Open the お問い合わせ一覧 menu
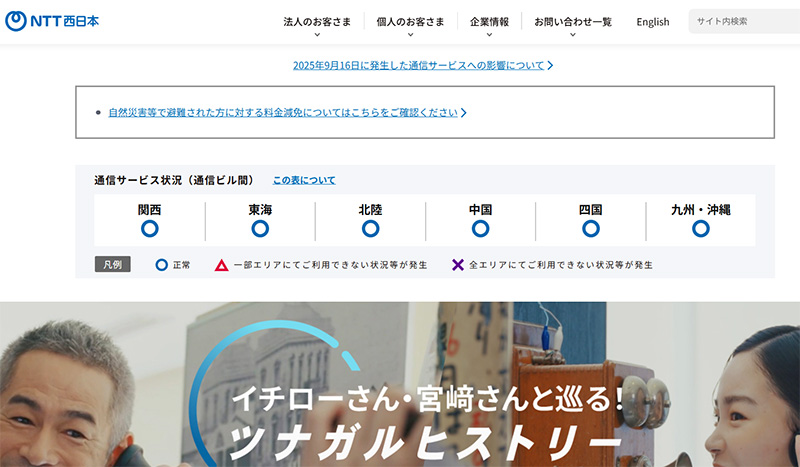Viewport: 800px width, 467px height. tap(573, 22)
